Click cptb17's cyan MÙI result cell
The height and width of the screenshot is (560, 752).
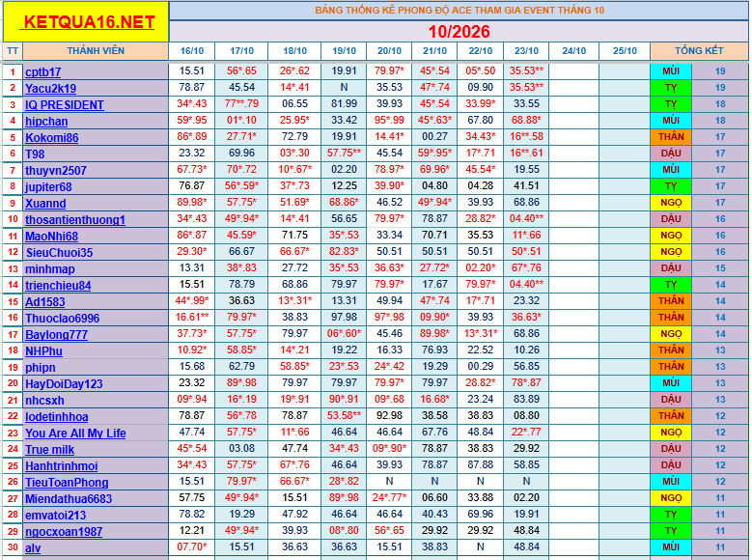point(671,71)
